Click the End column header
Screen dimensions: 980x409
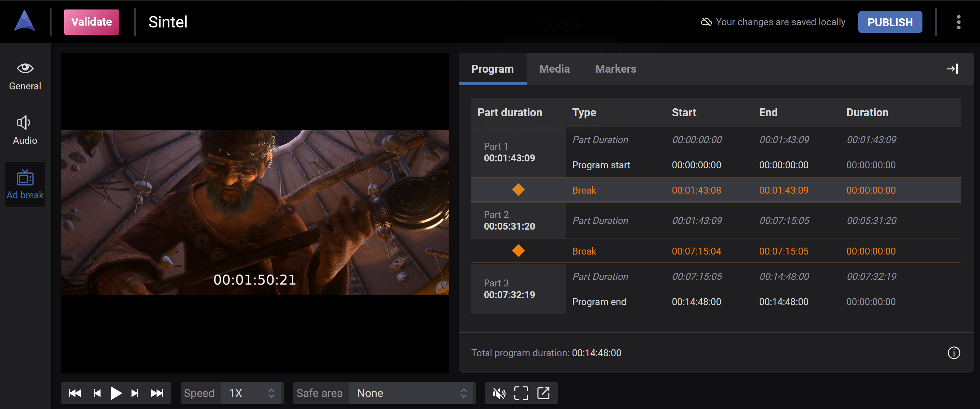pyautogui.click(x=768, y=112)
